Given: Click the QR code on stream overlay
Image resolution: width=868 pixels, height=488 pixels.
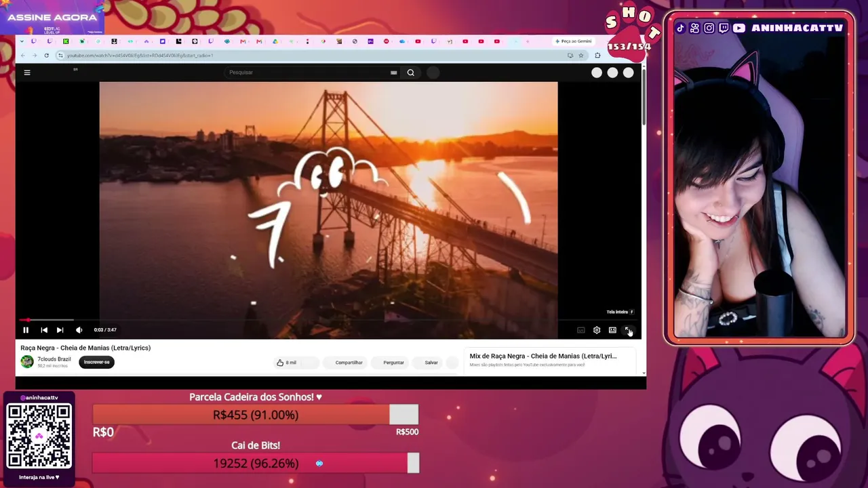Looking at the screenshot, I should (x=39, y=436).
